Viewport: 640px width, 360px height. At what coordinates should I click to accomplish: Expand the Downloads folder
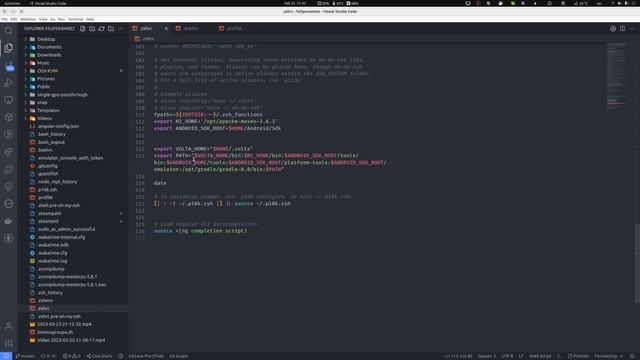tap(49, 55)
